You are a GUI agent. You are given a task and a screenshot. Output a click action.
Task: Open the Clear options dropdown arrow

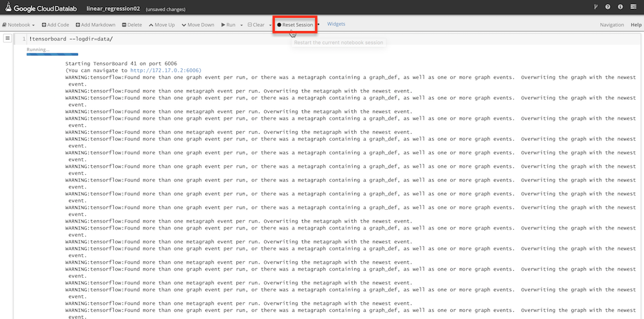coord(270,25)
